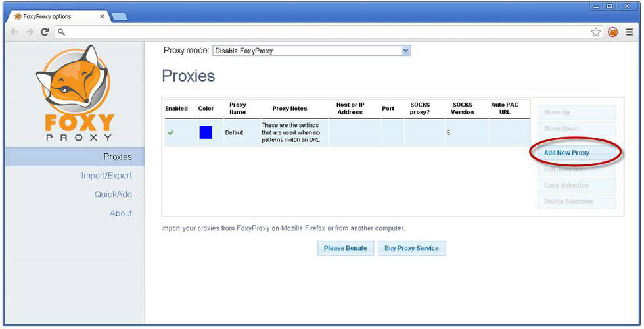Click the Auto PAC URL column header
The width and height of the screenshot is (644, 329).
point(505,108)
